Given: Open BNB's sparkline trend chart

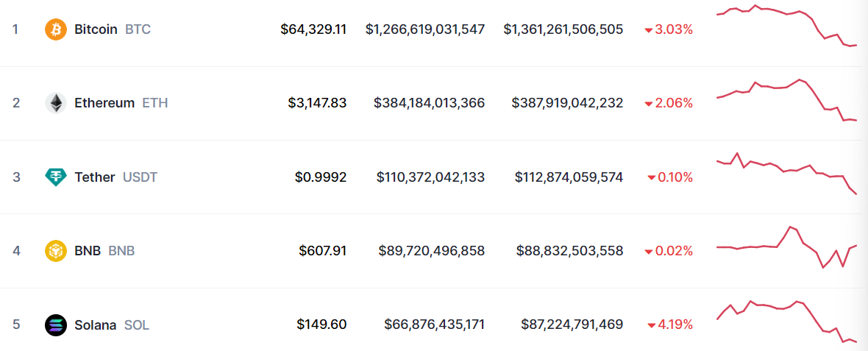Looking at the screenshot, I should (786, 247).
